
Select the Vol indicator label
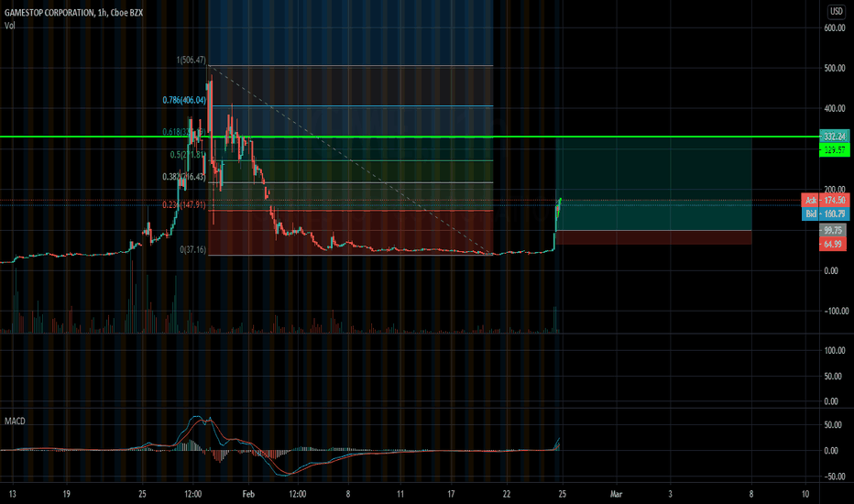coord(9,26)
